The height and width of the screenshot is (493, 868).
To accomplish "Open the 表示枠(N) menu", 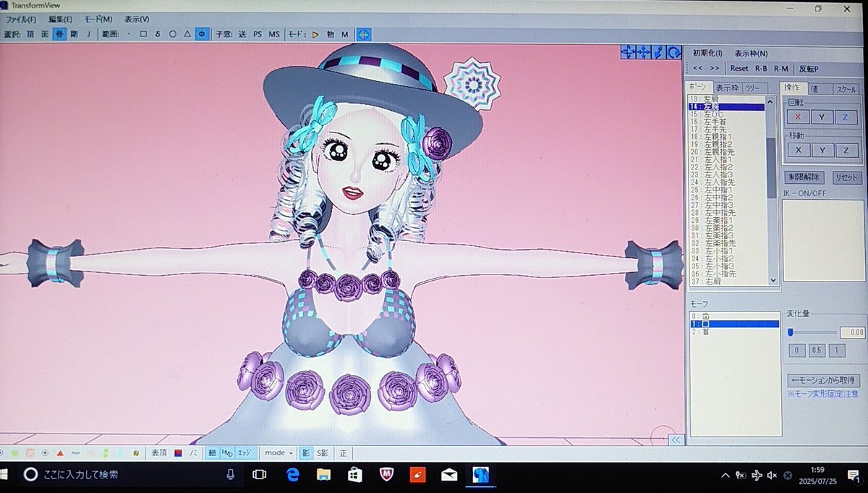I will tap(751, 53).
